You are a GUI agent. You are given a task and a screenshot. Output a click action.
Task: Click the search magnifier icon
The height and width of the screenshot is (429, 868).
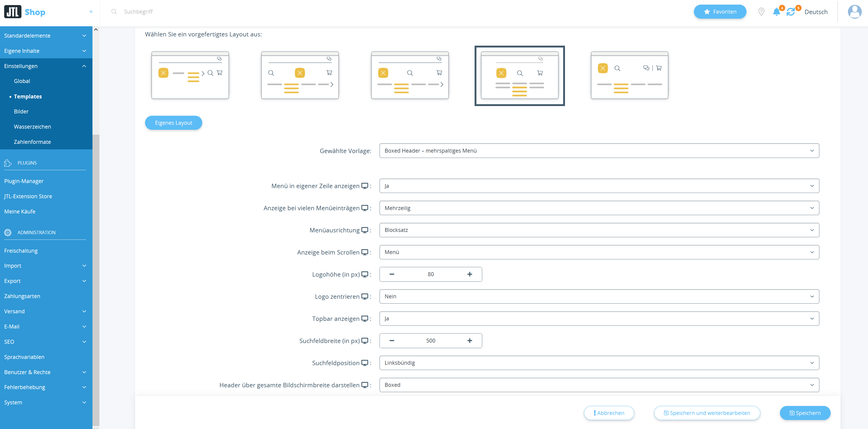click(114, 12)
